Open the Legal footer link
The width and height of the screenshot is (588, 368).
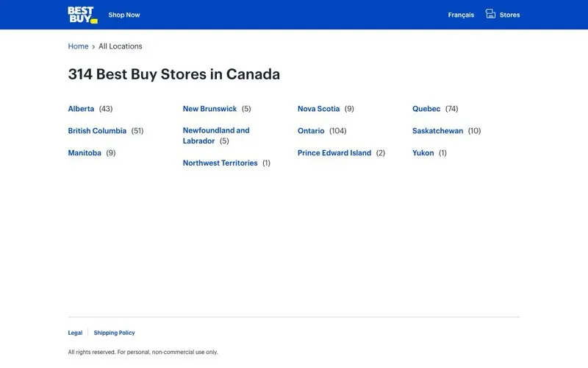click(75, 333)
